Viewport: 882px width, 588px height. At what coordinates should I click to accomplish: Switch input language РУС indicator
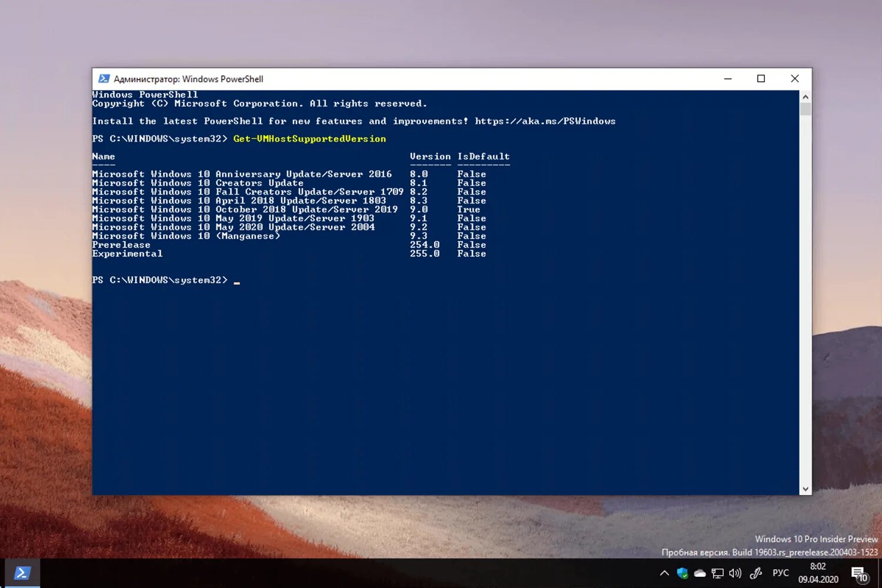coord(780,573)
